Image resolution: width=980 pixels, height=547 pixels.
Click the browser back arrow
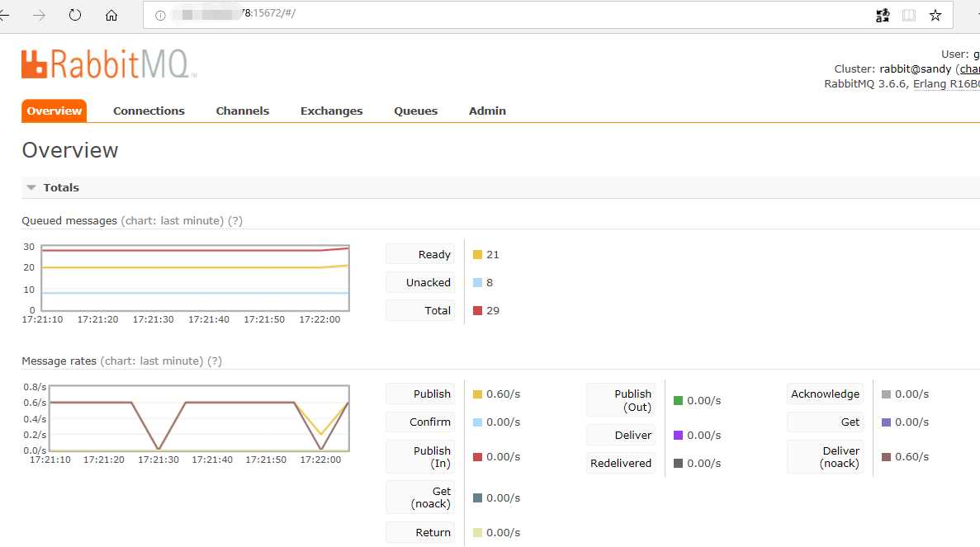coord(4,15)
